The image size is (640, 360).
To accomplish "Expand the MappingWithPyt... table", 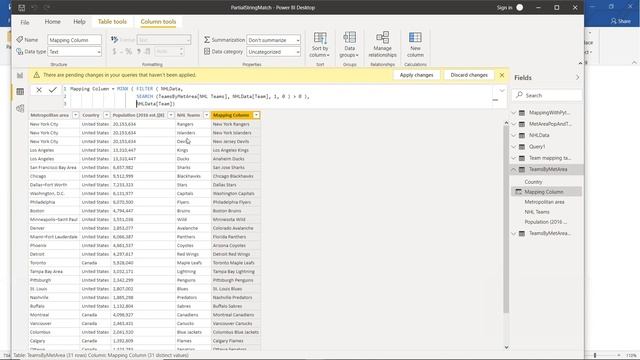I will 514,113.
